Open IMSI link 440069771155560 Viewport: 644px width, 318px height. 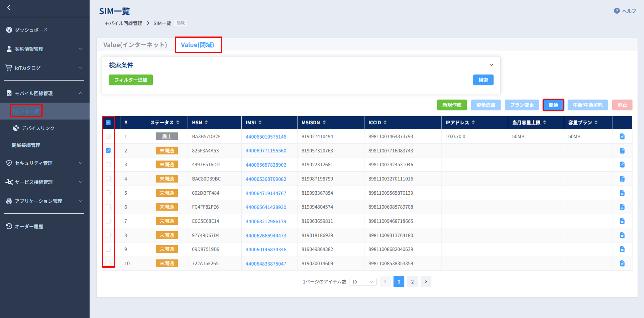coord(266,151)
